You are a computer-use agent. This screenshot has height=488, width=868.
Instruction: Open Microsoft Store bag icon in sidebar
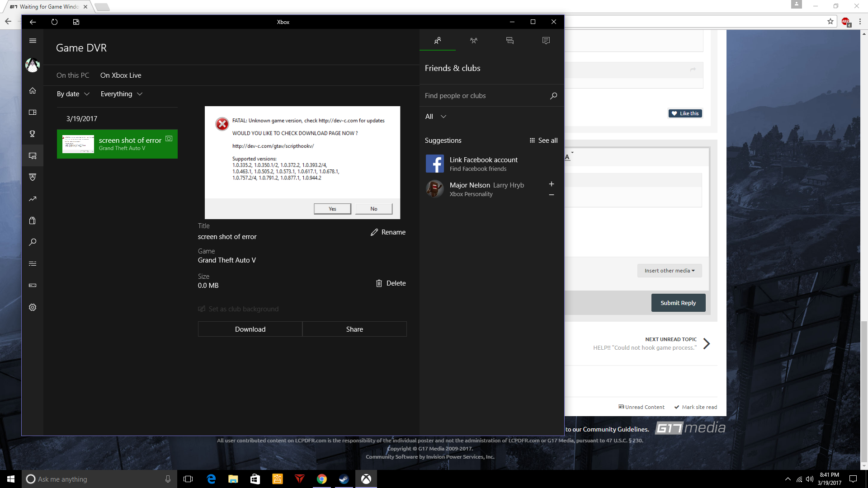(33, 221)
